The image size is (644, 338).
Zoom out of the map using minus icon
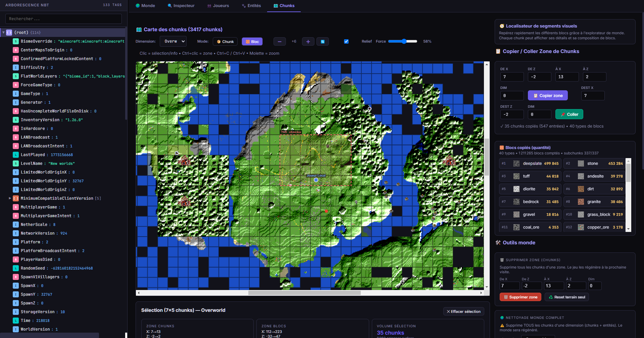pos(280,41)
